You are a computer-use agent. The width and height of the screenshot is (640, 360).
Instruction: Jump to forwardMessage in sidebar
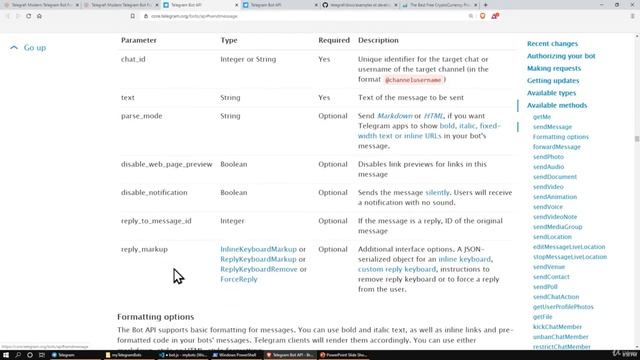pos(556,147)
